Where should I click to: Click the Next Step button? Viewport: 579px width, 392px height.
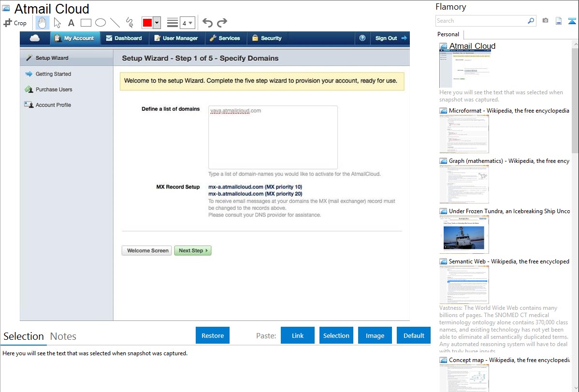coord(193,250)
